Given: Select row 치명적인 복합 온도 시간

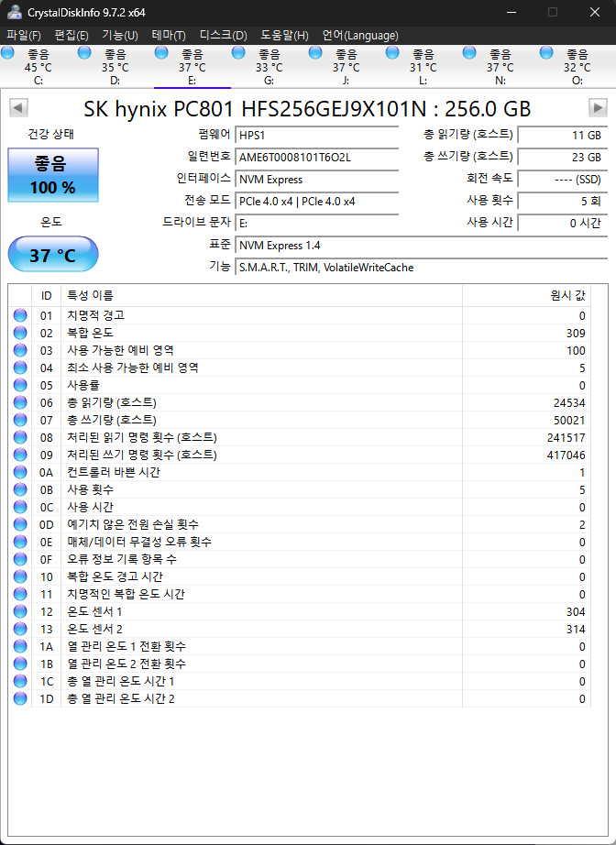Looking at the screenshot, I should pos(300,594).
